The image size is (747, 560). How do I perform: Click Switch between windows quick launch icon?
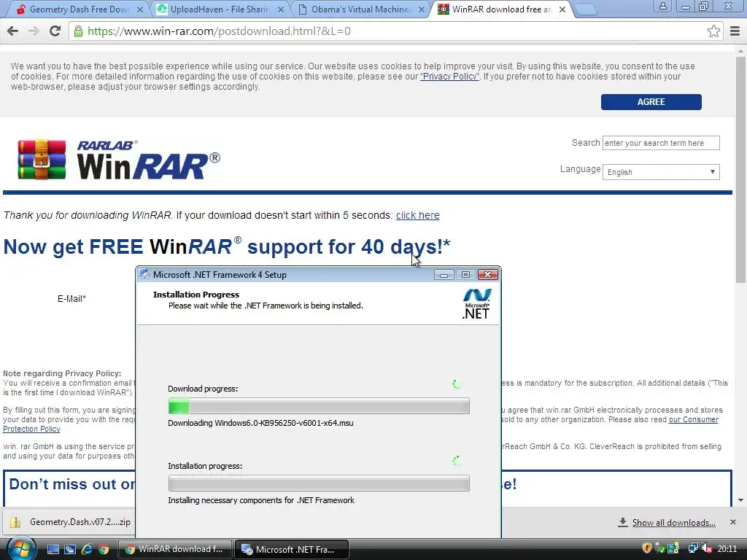[69, 549]
